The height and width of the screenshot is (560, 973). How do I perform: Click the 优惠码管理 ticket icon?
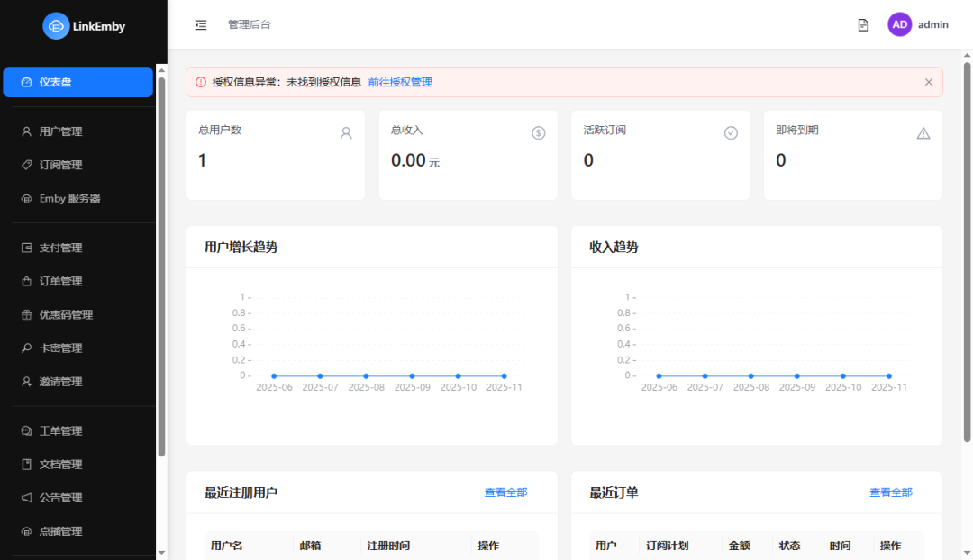[x=26, y=314]
